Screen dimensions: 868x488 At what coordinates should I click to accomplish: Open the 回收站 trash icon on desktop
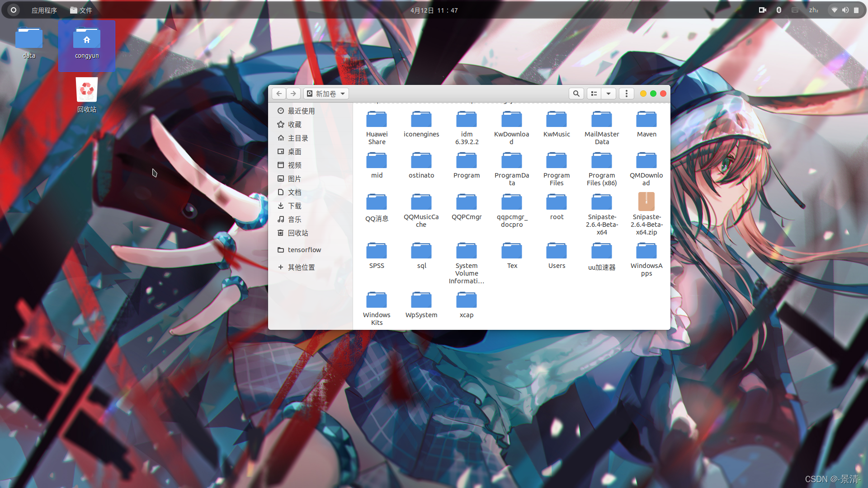[x=86, y=90]
